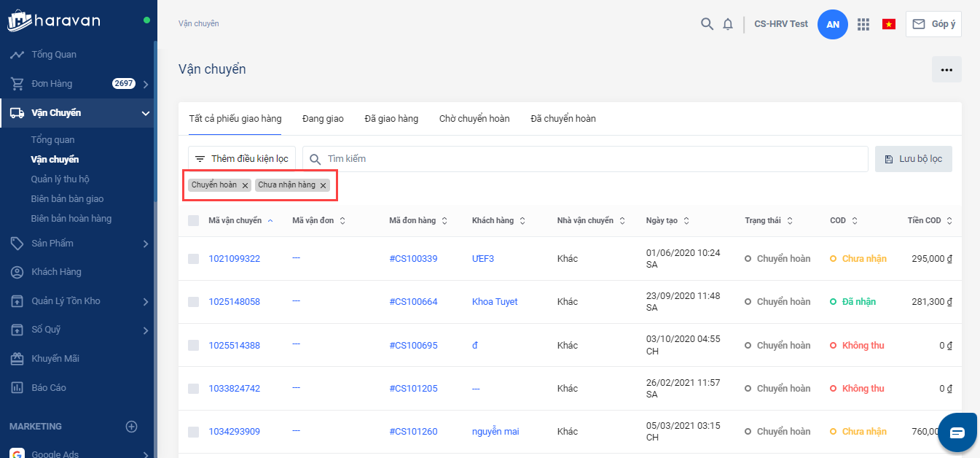Click the search magnifier icon in header
The width and height of the screenshot is (980, 458).
pos(707,24)
